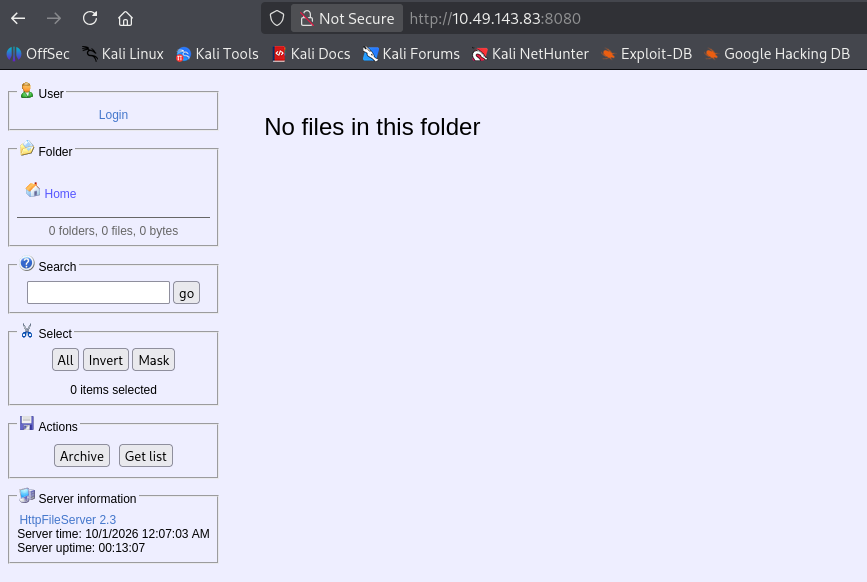
Task: Click the Folder panel folder icon
Action: pyautogui.click(x=27, y=148)
